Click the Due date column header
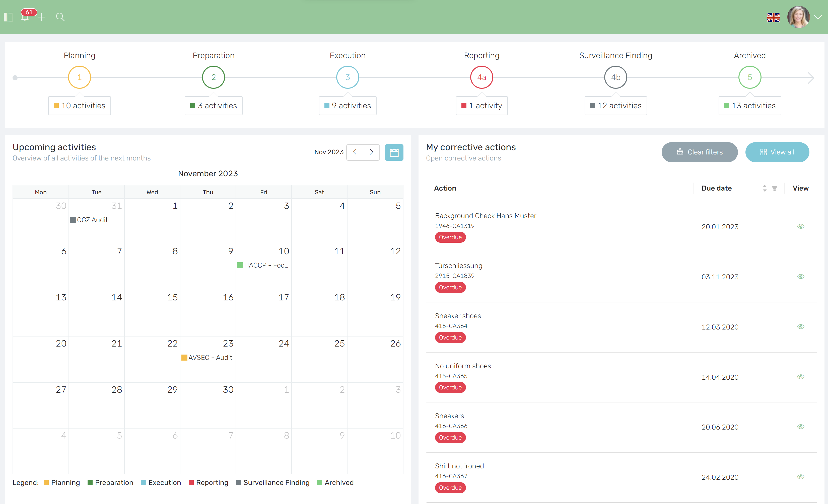Screen dimensions: 828x504 pos(716,188)
